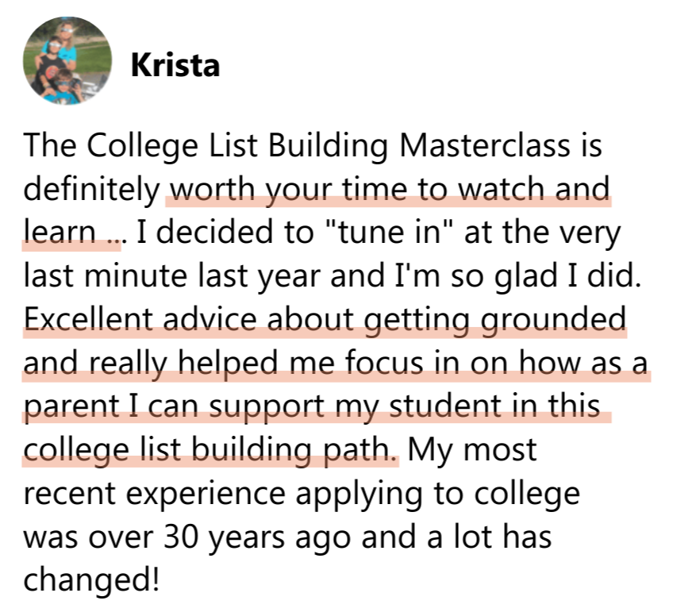
Task: Click the highlighted phrase "worth your time to watch and"
Action: (x=389, y=191)
